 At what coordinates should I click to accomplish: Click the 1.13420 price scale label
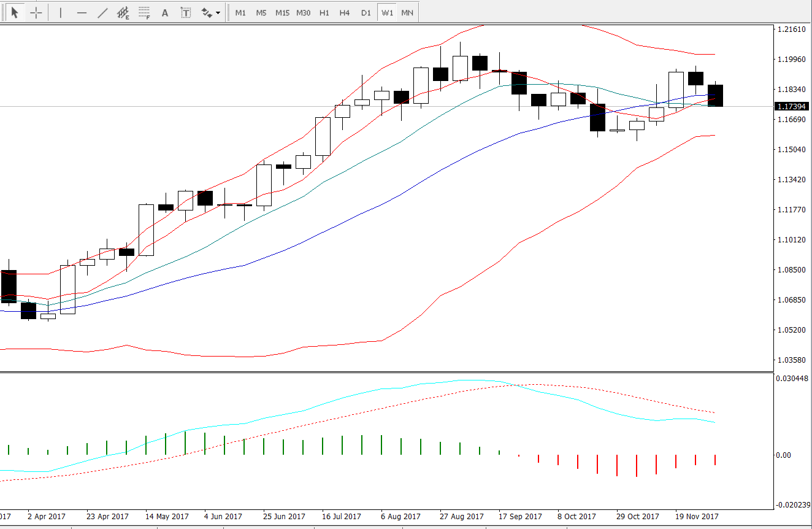pos(791,179)
